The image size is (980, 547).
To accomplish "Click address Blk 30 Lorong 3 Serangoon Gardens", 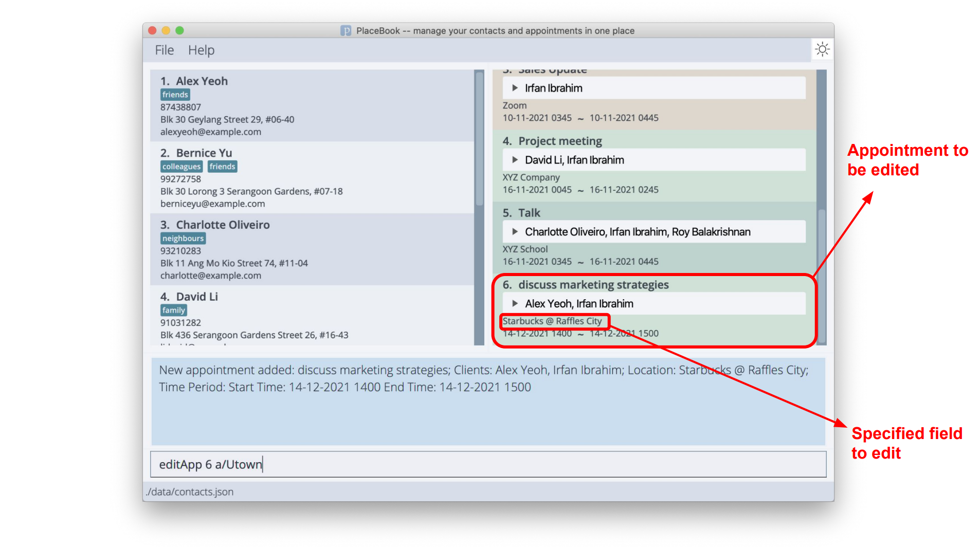I will 251,191.
